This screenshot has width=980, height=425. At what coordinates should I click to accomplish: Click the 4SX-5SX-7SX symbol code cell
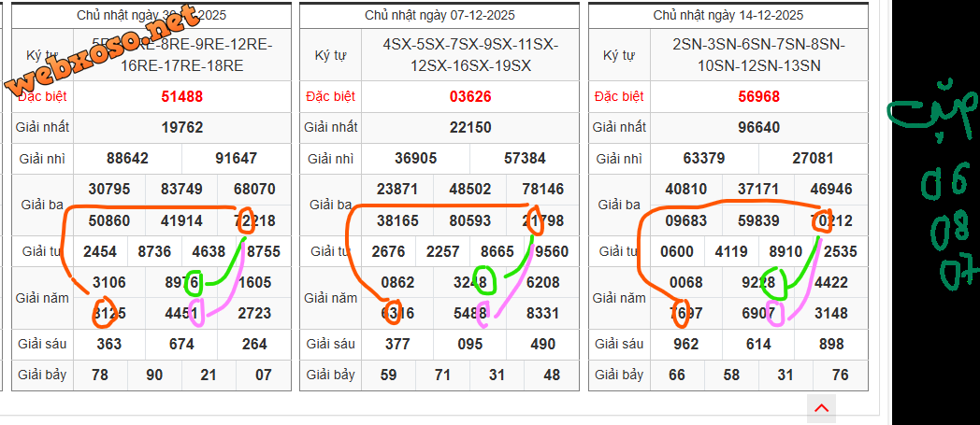tap(470, 55)
